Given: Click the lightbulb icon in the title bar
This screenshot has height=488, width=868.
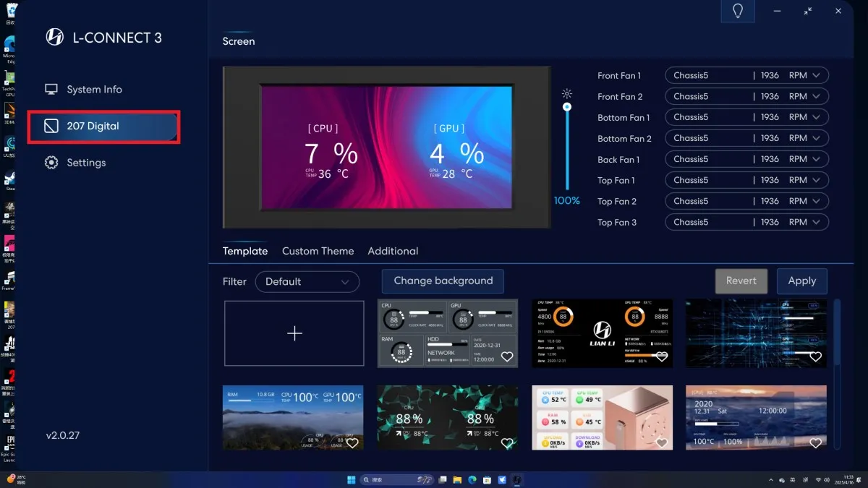Looking at the screenshot, I should 738,11.
